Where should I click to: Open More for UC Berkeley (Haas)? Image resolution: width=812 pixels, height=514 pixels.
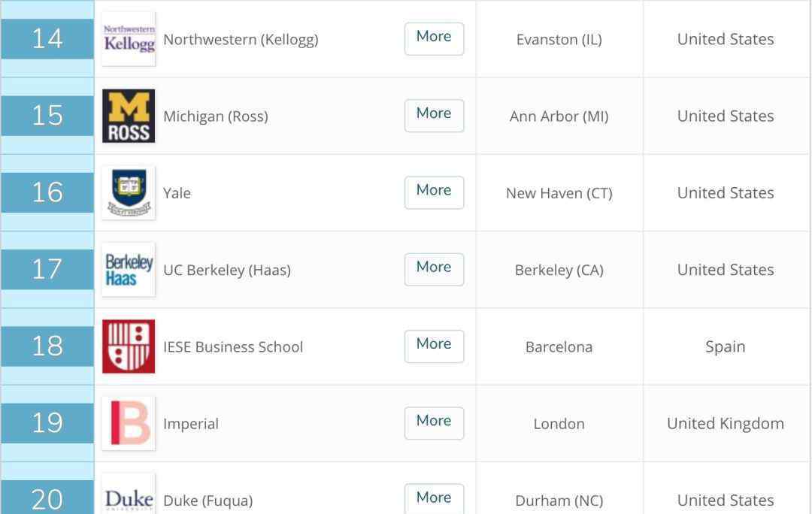(x=434, y=269)
